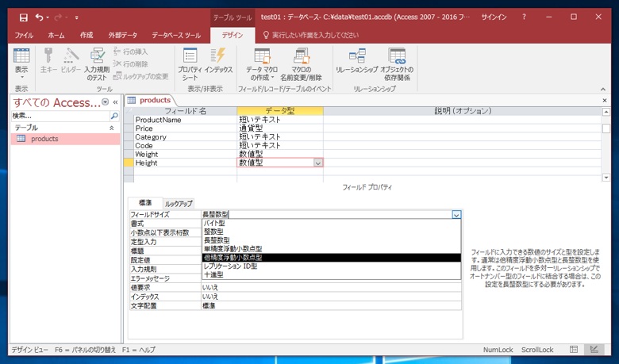Choose 単精度浮動小数点型 from the list

331,249
